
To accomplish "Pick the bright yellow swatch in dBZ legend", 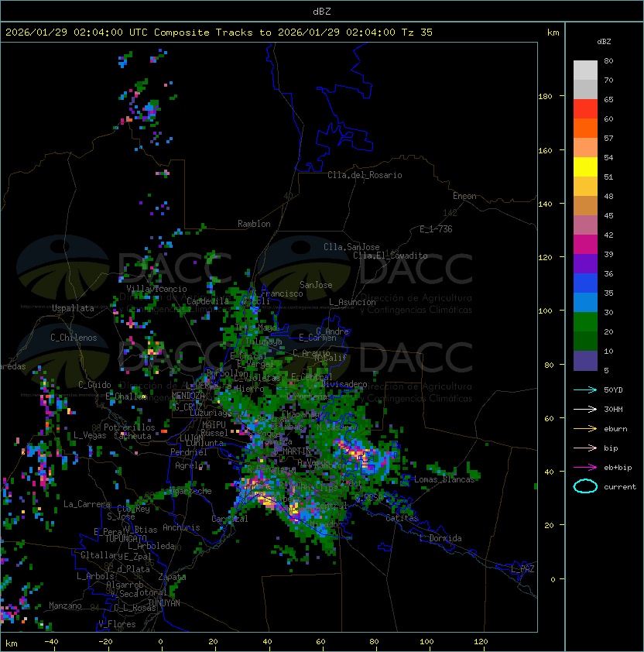I will click(x=585, y=167).
